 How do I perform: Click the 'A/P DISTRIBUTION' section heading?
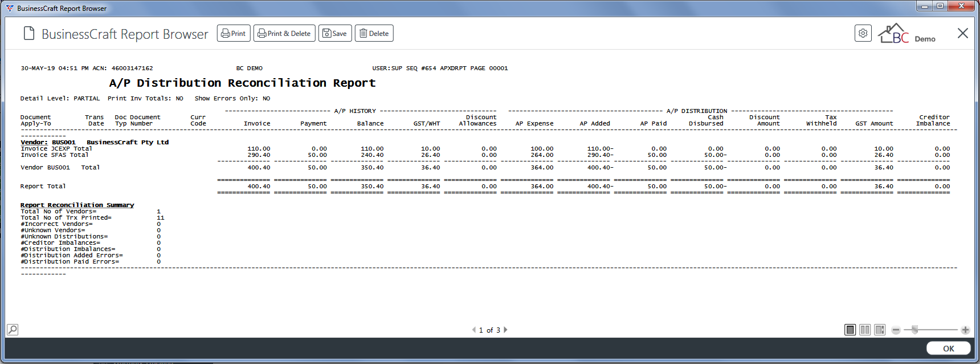point(697,111)
